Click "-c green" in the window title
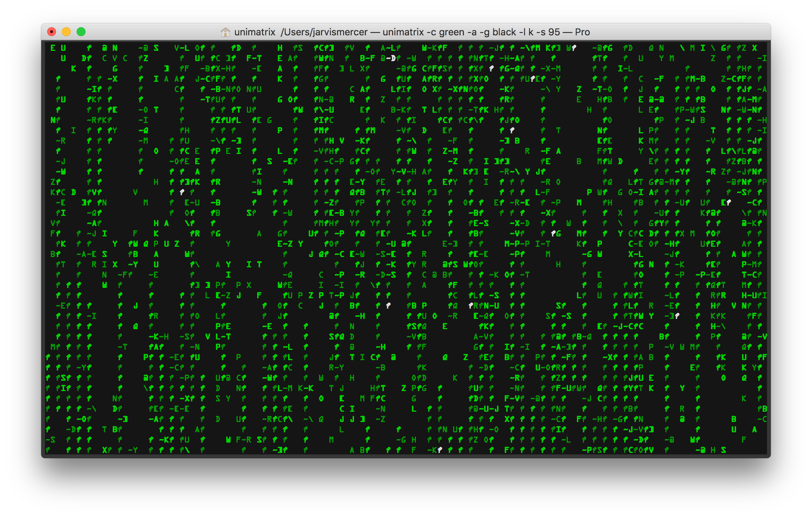The height and width of the screenshot is (517, 812). [x=445, y=32]
